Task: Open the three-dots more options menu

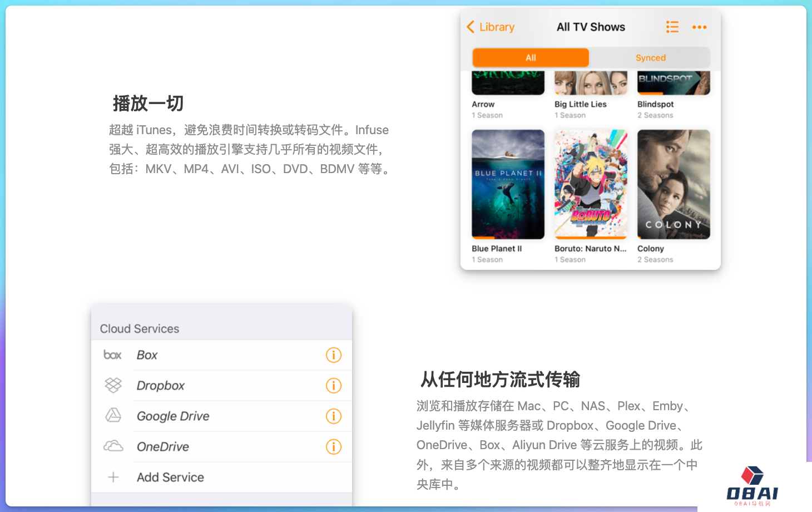Action: coord(699,27)
